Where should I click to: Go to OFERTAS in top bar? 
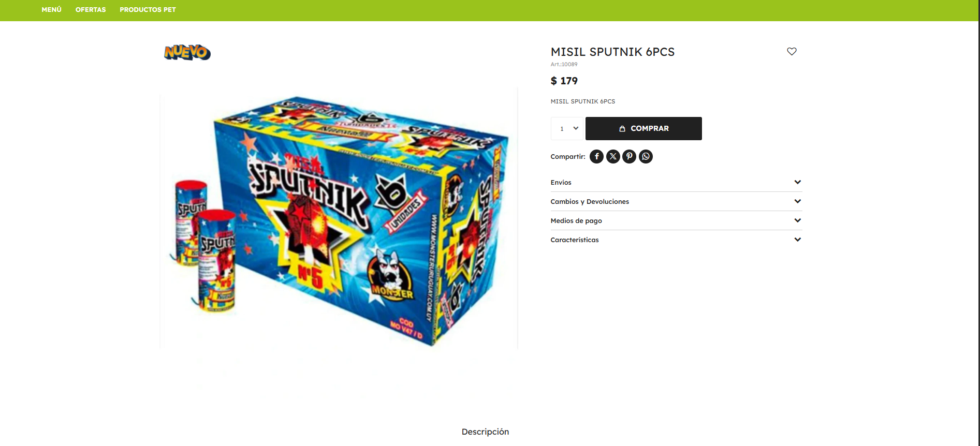(91, 10)
